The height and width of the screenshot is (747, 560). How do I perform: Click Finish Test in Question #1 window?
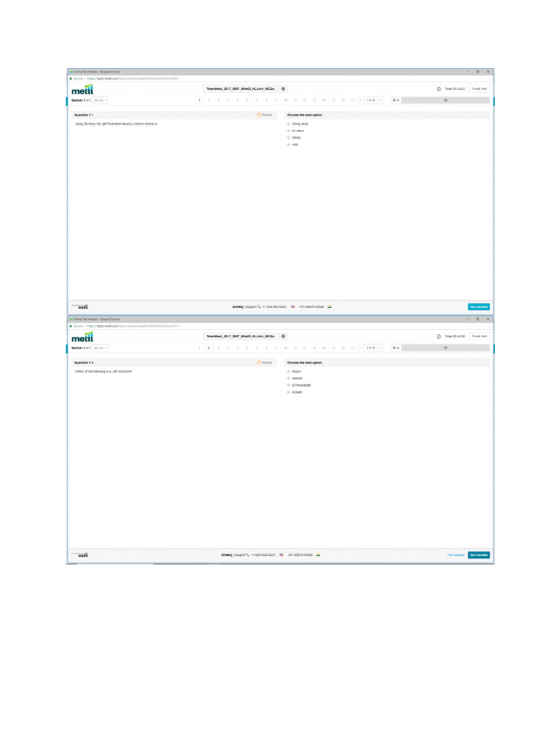click(479, 89)
